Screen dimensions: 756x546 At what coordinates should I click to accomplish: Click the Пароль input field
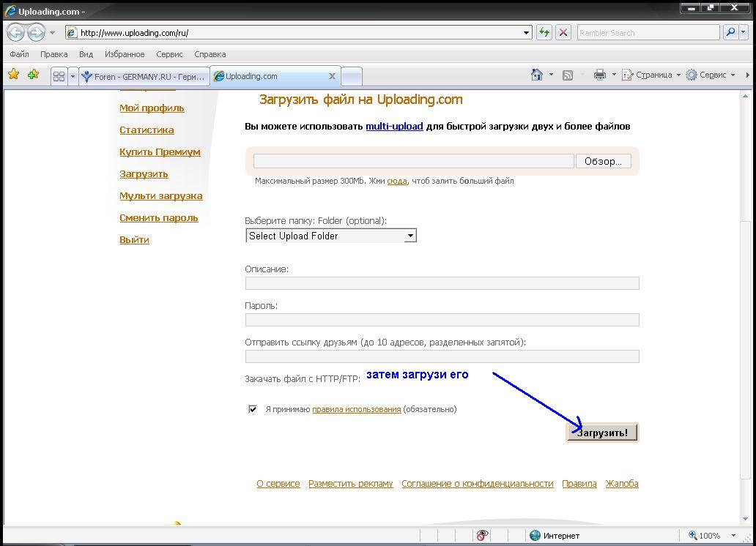click(x=442, y=320)
